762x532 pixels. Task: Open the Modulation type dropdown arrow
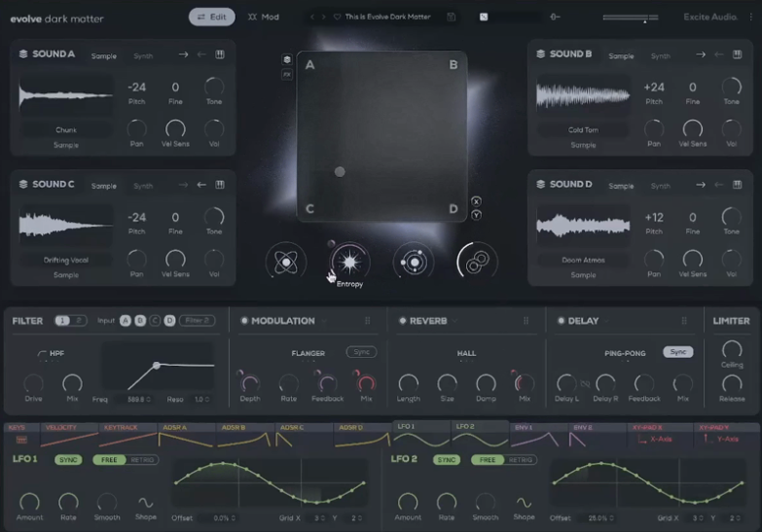click(324, 321)
